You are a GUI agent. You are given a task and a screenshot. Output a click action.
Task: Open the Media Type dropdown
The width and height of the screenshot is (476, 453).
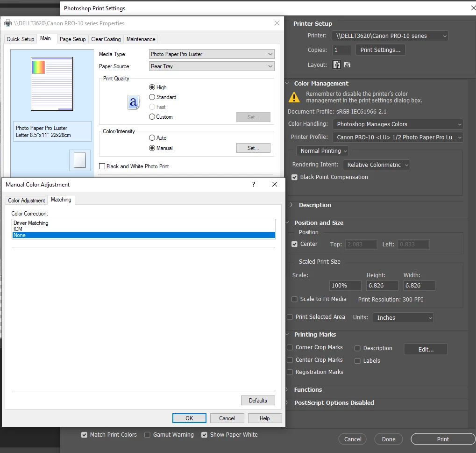212,54
